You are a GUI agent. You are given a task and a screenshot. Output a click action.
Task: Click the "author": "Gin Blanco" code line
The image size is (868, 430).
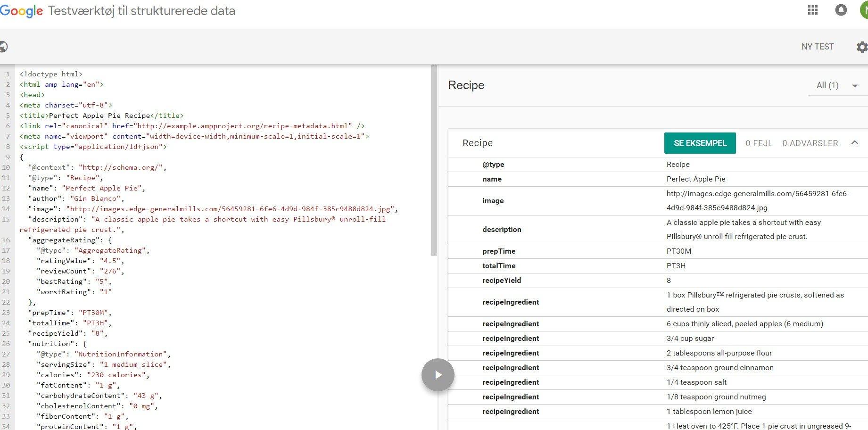coord(76,198)
